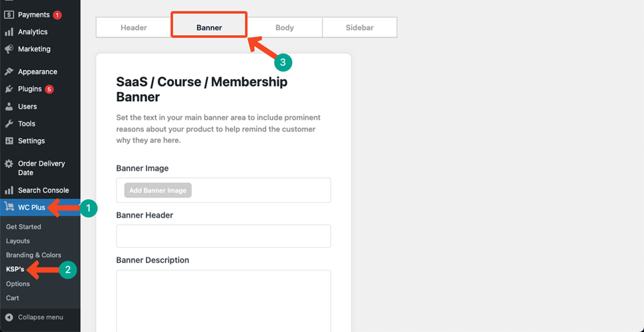The width and height of the screenshot is (644, 332).
Task: Click the Marketing megaphone icon
Action: point(9,49)
